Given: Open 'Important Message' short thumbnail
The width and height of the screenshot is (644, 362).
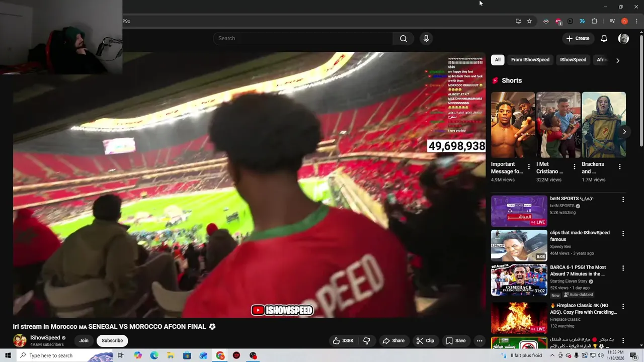Looking at the screenshot, I should point(513,125).
